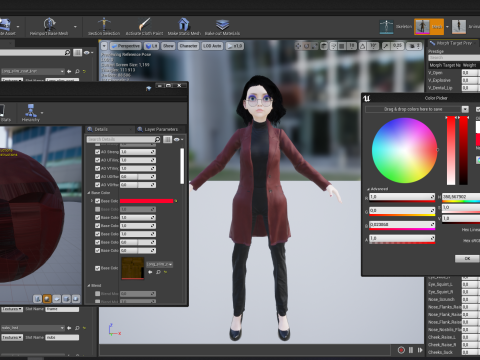The width and height of the screenshot is (480, 360).
Task: Browse to Base Color texture asset
Action: pos(158,272)
